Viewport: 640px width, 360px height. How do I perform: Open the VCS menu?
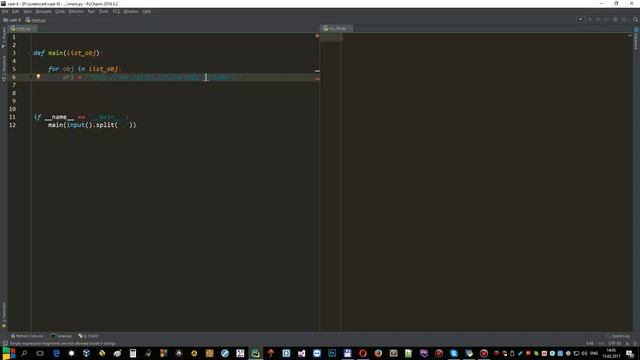(116, 11)
